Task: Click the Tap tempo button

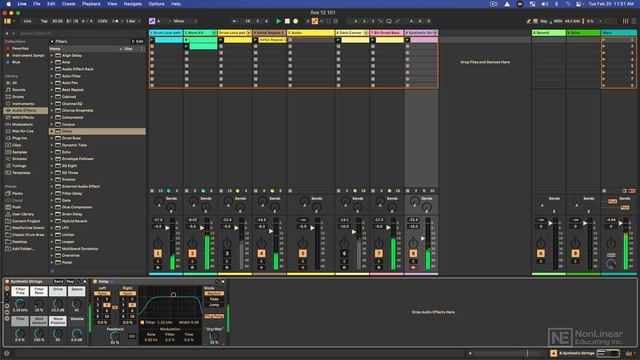Action: point(44,21)
